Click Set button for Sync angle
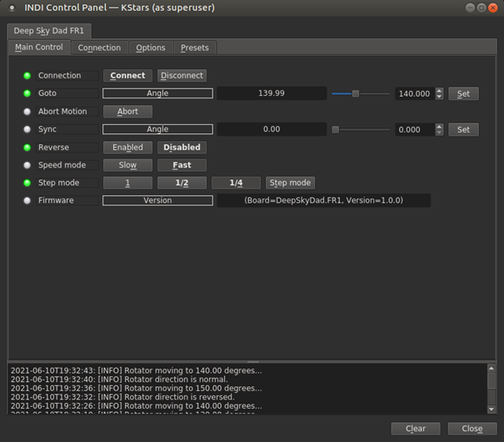504x442 pixels. point(463,129)
